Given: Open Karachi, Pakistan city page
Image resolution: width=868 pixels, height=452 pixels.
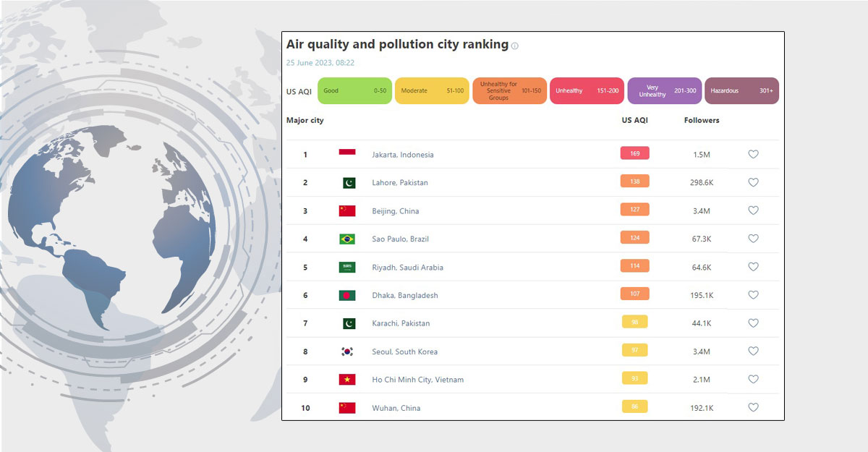Looking at the screenshot, I should pos(401,323).
